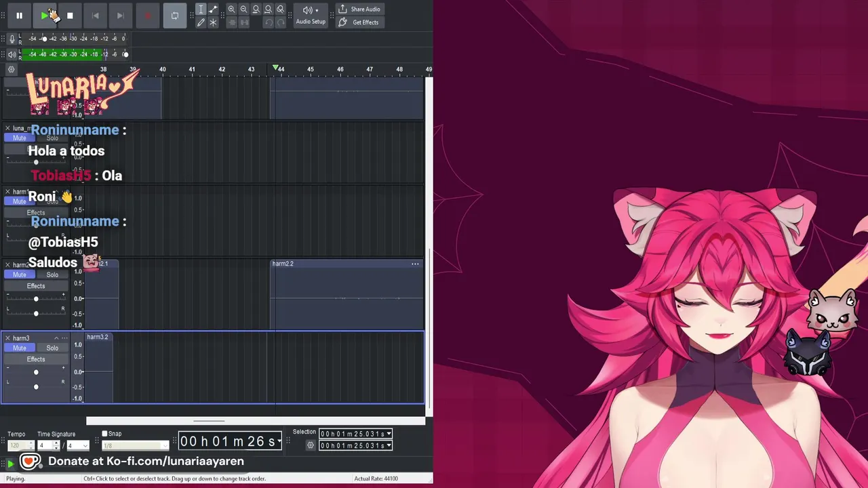Select the I-beam Selection tool
The width and height of the screenshot is (868, 488).
coord(201,9)
